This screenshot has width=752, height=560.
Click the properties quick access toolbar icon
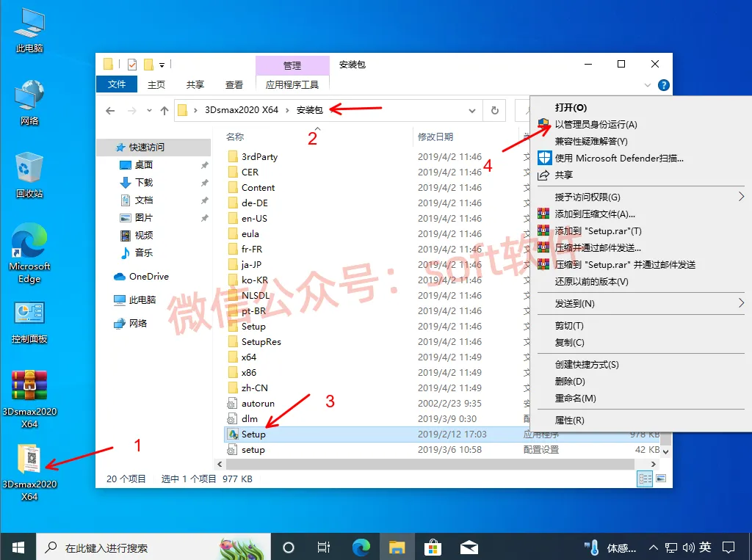[132, 65]
